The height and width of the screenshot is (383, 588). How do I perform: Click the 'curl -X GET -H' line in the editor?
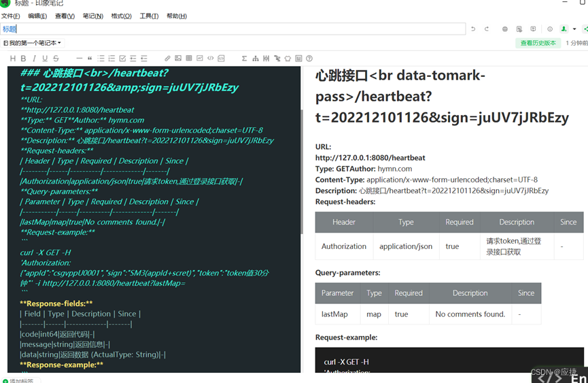click(x=46, y=252)
